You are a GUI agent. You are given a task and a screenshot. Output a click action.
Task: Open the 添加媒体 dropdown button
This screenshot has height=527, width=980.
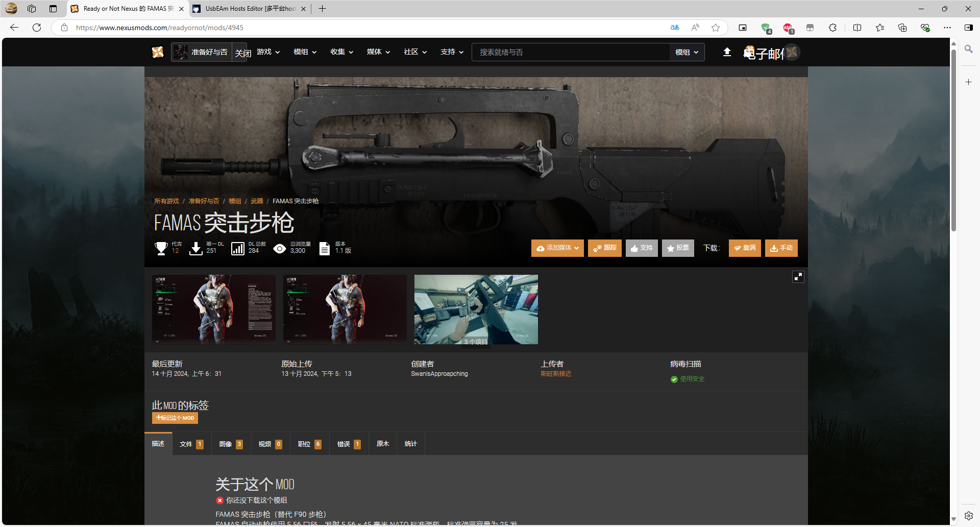[557, 248]
